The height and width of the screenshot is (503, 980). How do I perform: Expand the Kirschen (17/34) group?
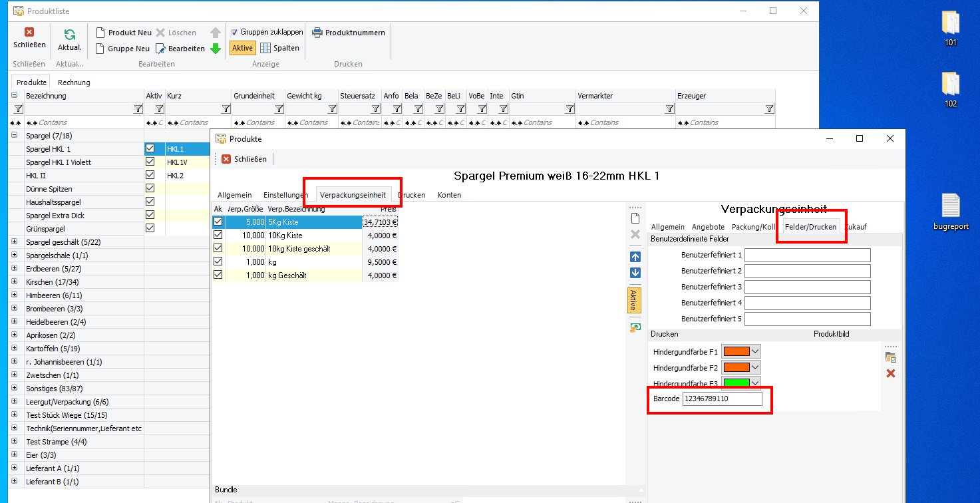click(x=15, y=282)
